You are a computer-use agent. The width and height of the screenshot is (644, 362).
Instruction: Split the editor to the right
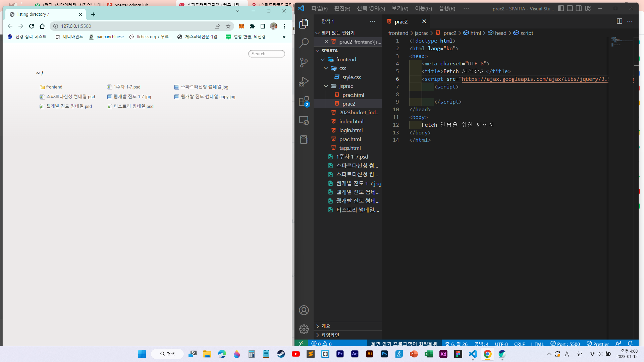(x=620, y=21)
